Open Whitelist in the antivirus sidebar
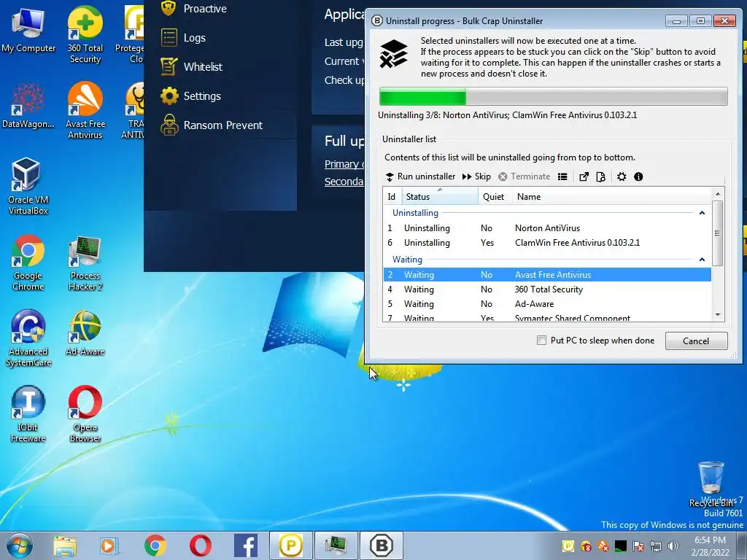 click(x=192, y=66)
